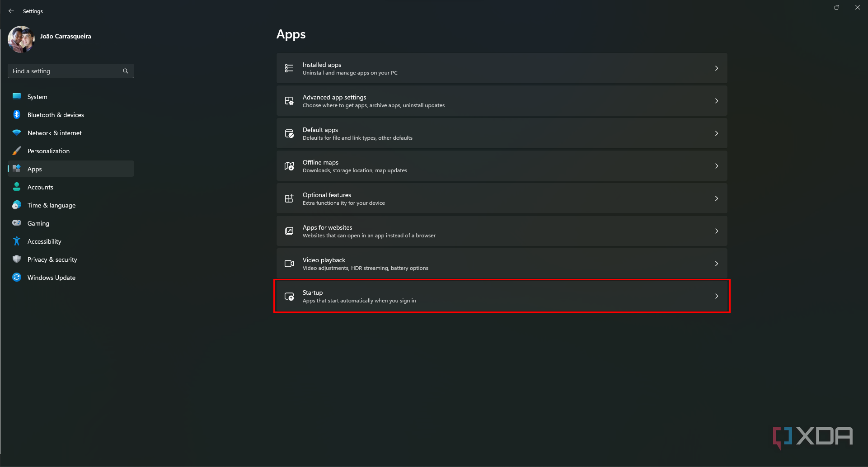This screenshot has width=868, height=467.
Task: Click the Apps for websites icon
Action: [290, 231]
